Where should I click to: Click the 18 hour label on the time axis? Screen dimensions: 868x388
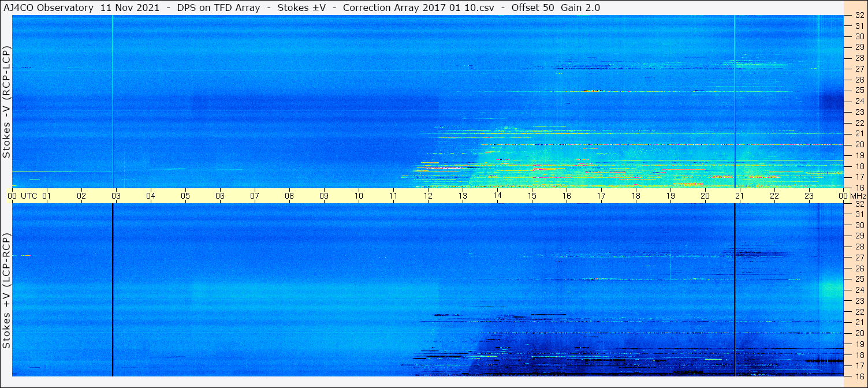636,196
